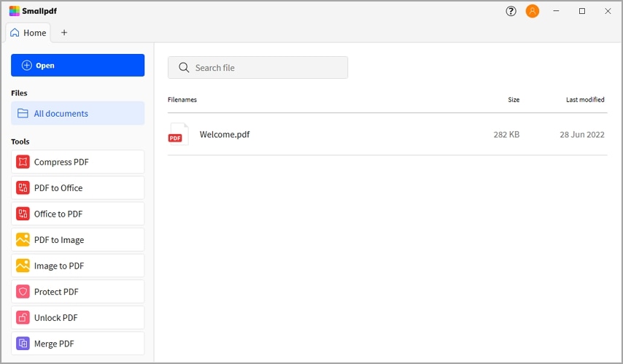Add a new tab with plus button

tap(64, 33)
